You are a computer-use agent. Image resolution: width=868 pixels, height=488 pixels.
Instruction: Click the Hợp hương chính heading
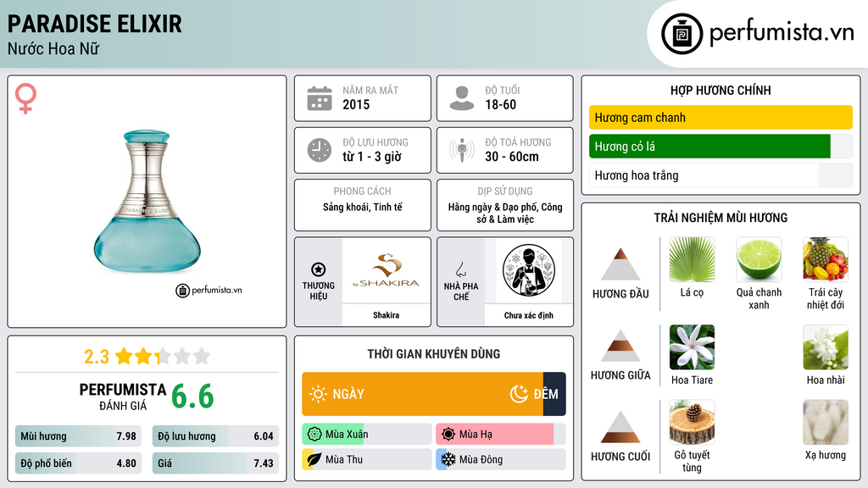721,90
